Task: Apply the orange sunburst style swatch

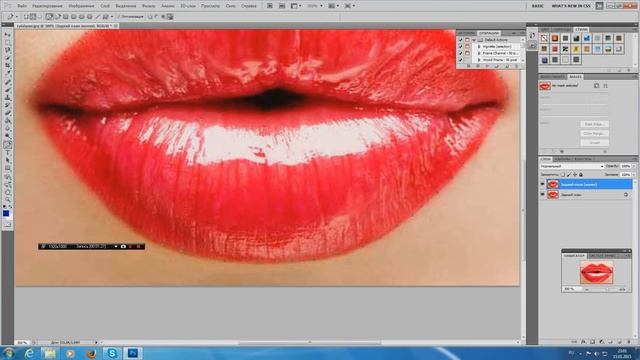Action: point(555,38)
